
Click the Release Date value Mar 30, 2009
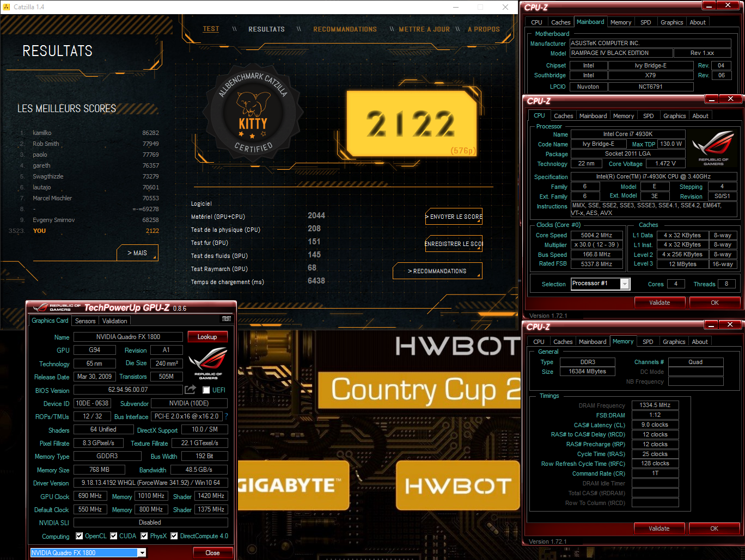(x=95, y=377)
